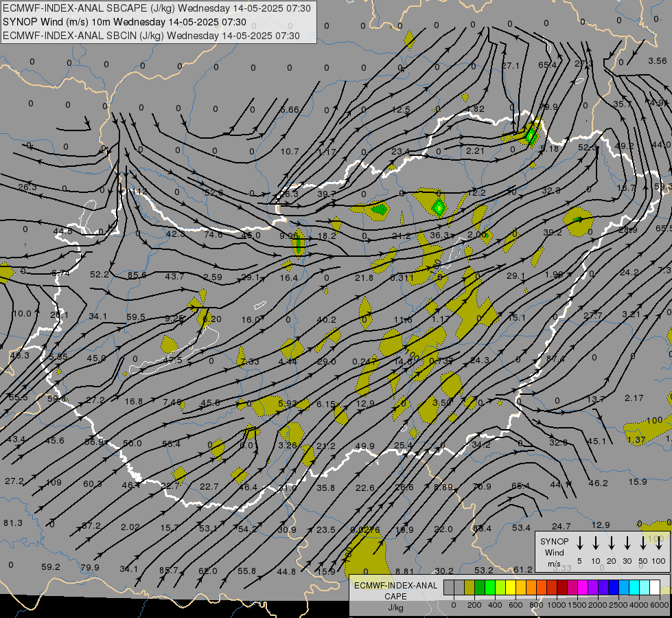The width and height of the screenshot is (672, 618).
Task: Pick the pure blue CAPE legend swatch
Action: click(614, 587)
